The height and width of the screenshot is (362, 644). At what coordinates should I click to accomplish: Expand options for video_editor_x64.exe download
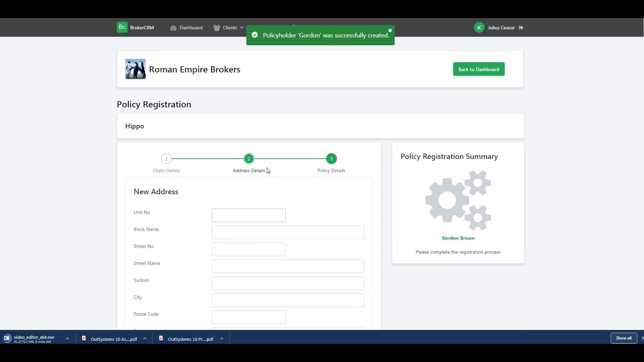click(x=67, y=339)
